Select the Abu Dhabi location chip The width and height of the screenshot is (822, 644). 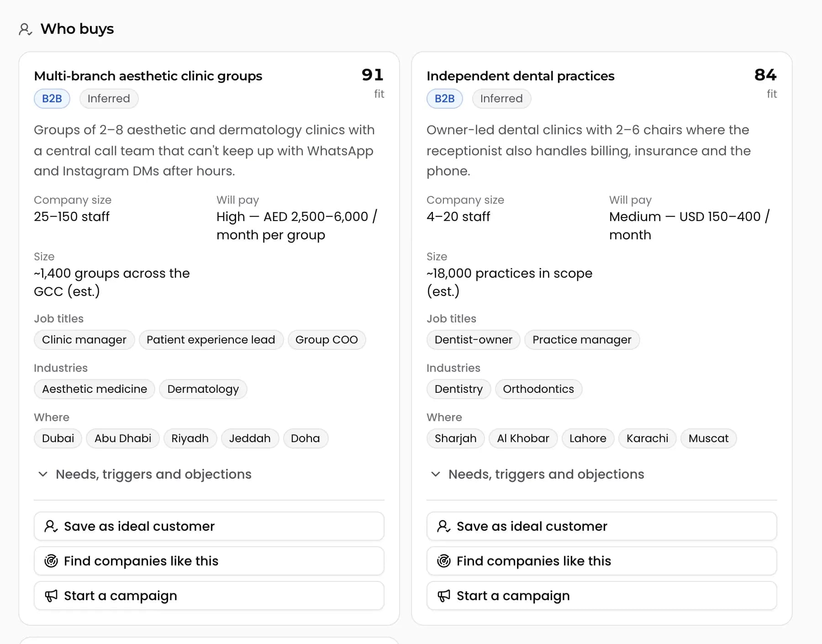tap(123, 438)
